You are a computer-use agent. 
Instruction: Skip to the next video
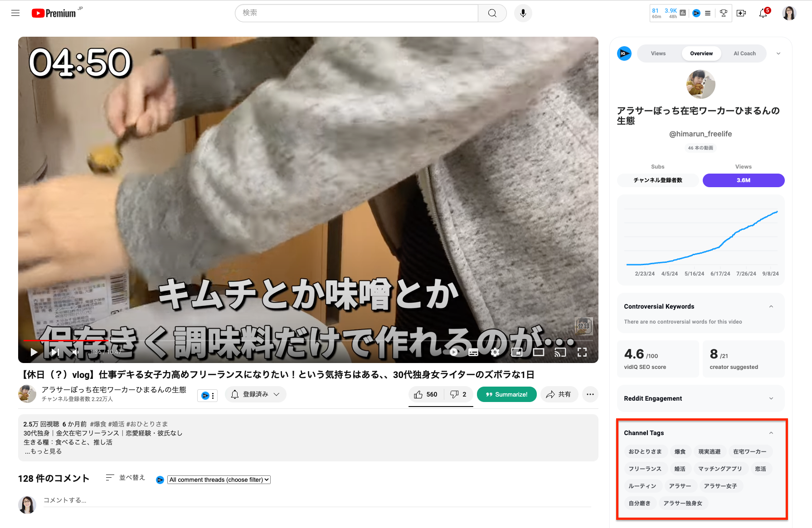55,352
